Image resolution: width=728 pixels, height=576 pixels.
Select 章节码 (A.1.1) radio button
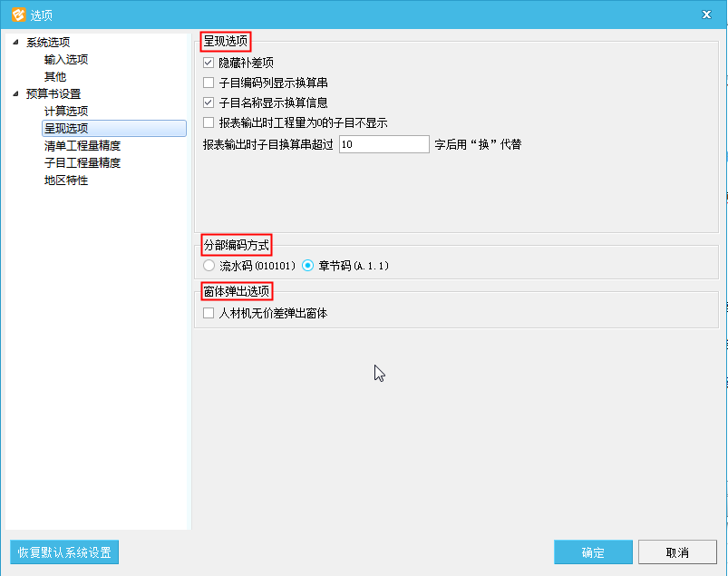(308, 266)
